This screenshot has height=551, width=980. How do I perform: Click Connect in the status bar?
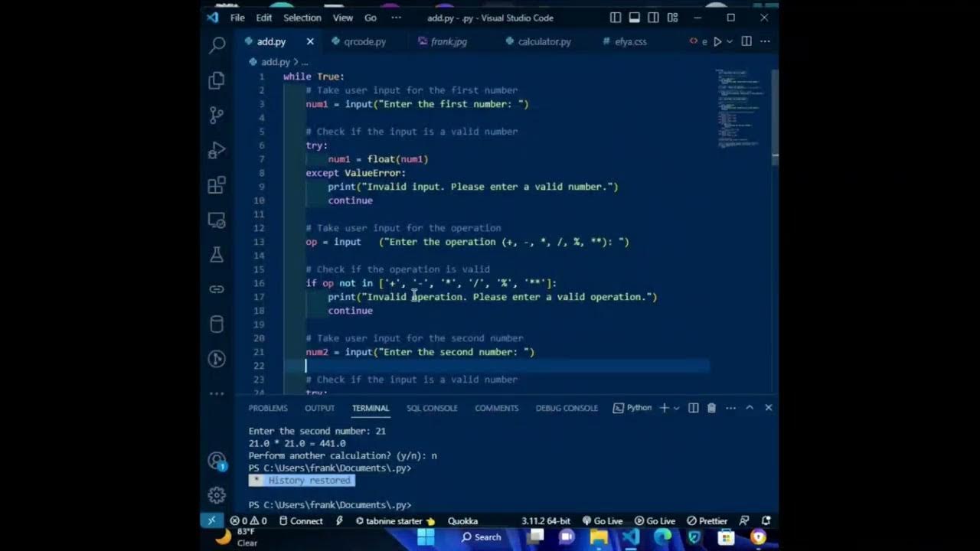pyautogui.click(x=301, y=520)
